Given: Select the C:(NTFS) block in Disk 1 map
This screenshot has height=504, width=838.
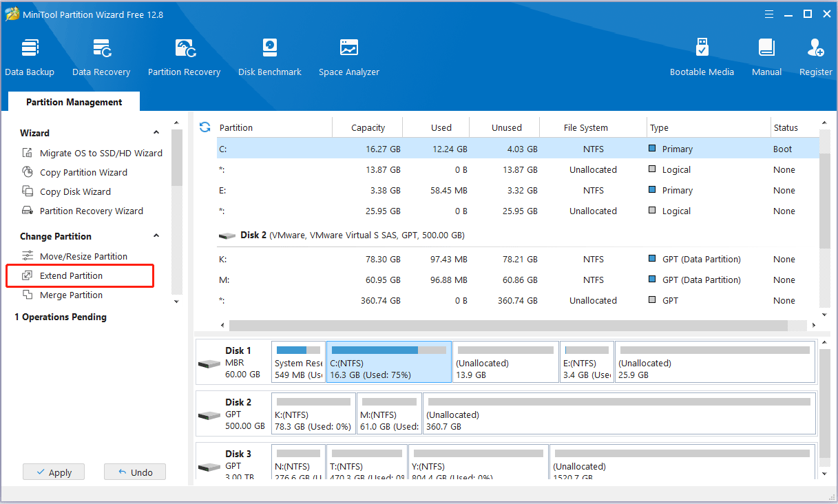Looking at the screenshot, I should (388, 362).
